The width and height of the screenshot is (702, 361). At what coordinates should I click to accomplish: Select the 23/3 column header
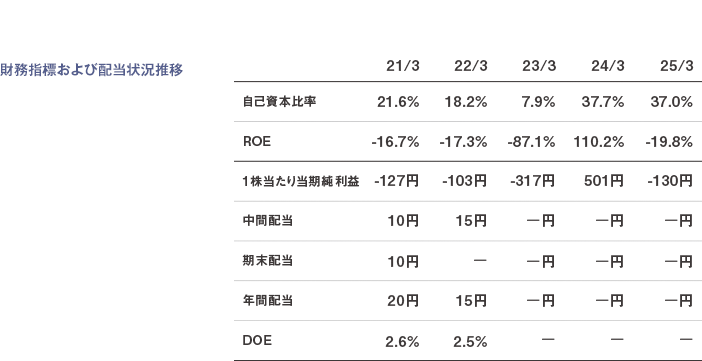coord(539,66)
